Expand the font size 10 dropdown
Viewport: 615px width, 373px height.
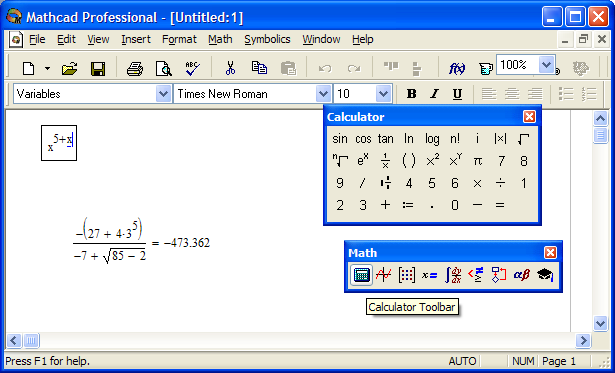[383, 94]
